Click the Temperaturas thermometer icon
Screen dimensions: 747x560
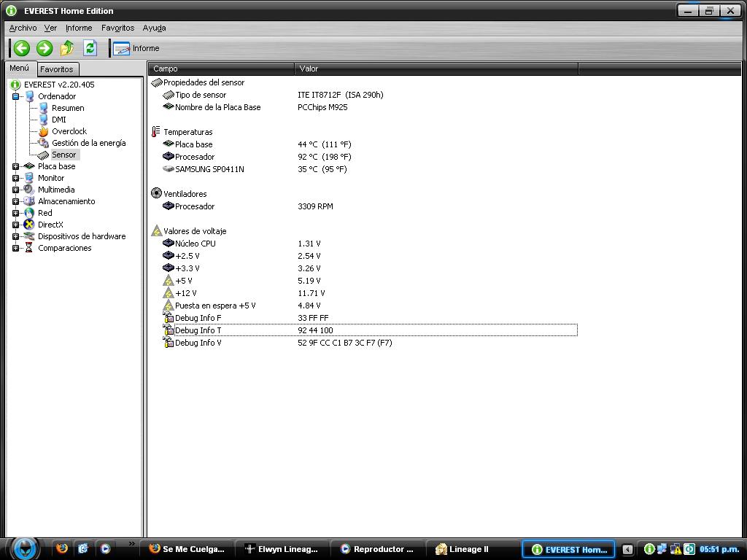[x=156, y=131]
